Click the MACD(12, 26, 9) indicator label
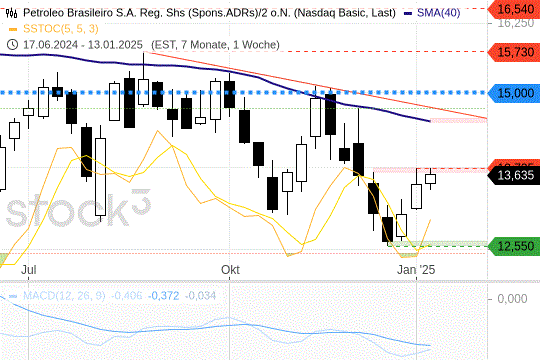The height and width of the screenshot is (360, 540). (x=64, y=296)
